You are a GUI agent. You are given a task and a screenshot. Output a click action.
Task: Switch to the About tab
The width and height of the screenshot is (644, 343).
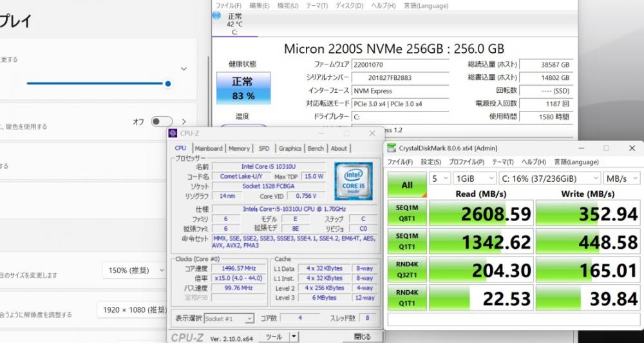(339, 148)
